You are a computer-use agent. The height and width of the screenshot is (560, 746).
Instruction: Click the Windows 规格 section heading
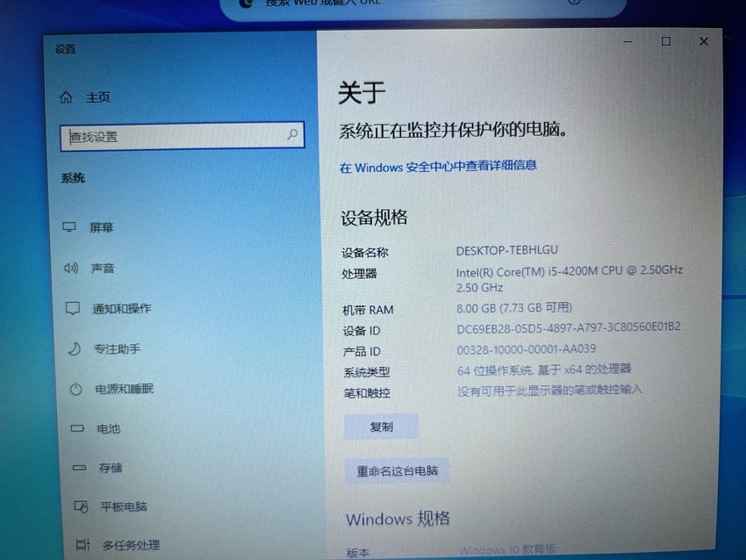click(398, 519)
